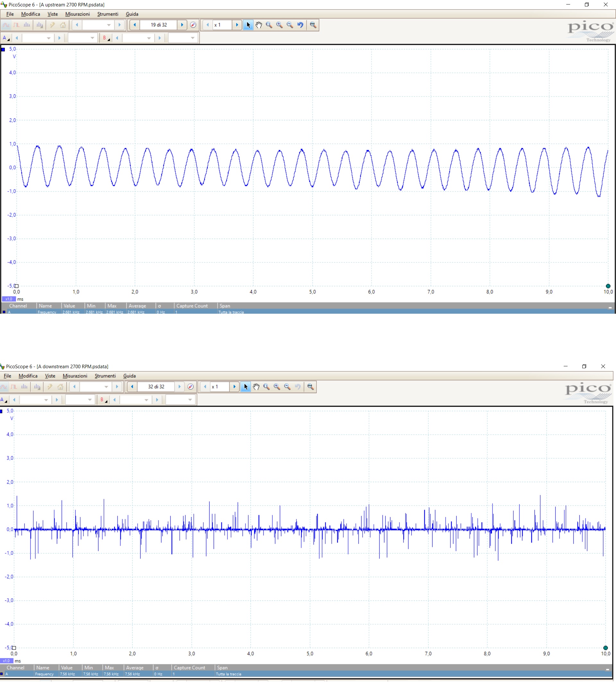Viewport: 616px width, 689px height.
Task: Open buffer navigator compass icon, upstream window
Action: 193,25
